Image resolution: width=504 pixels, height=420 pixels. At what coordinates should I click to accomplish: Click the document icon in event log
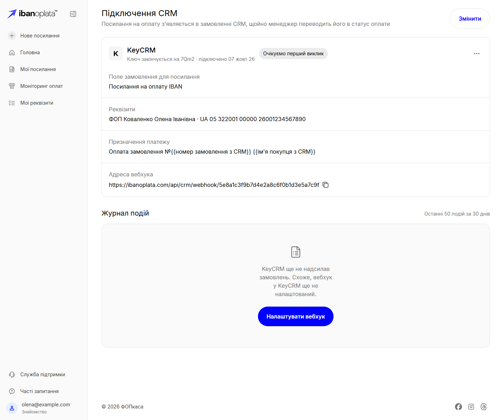pyautogui.click(x=296, y=252)
